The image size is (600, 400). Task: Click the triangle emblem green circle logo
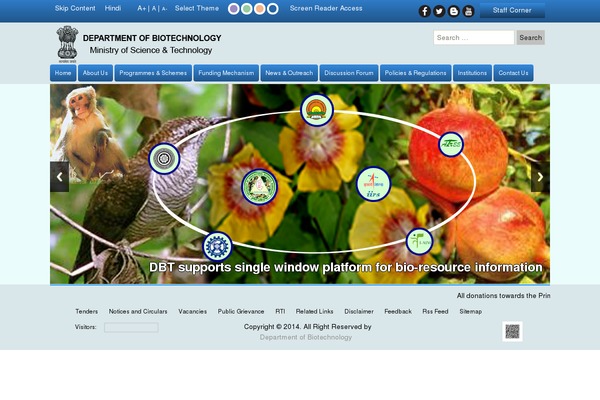pos(259,187)
